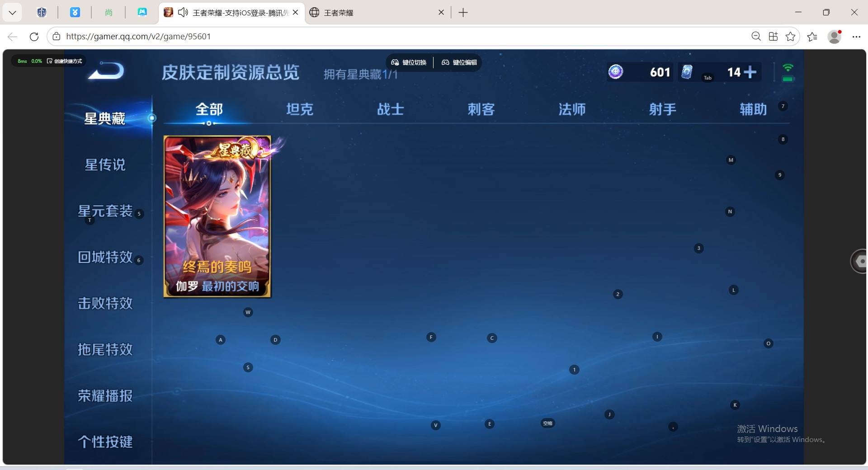Click the F key mapping marker
Viewport: 868px width, 470px height.
(x=431, y=337)
